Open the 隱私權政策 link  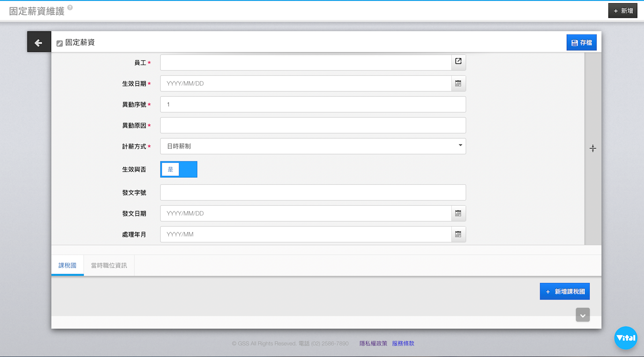[x=373, y=343]
